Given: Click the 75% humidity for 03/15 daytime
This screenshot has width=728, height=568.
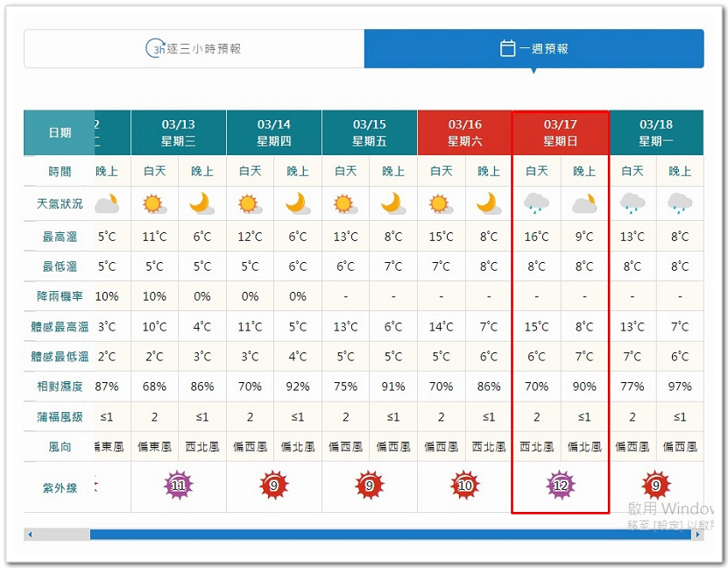Looking at the screenshot, I should point(345,387).
